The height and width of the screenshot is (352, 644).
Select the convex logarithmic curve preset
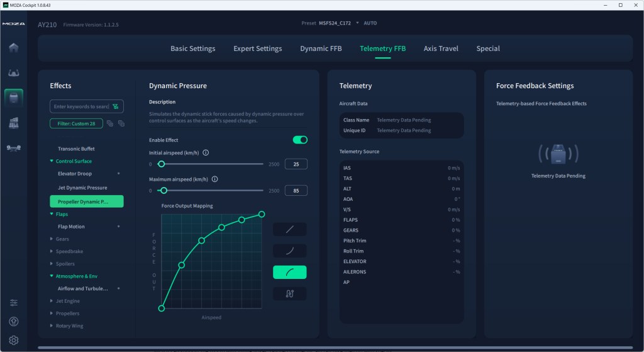(289, 272)
